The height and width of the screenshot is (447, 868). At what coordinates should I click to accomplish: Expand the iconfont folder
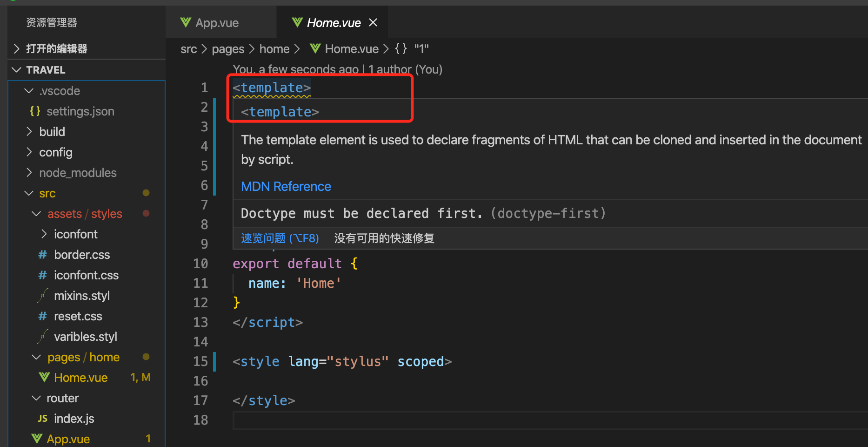75,234
